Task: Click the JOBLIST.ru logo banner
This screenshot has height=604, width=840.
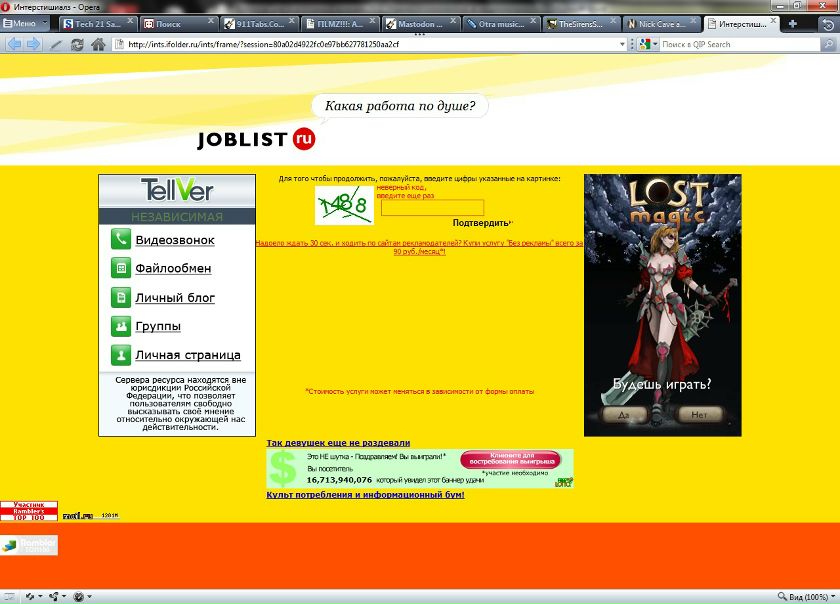Action: (x=256, y=140)
